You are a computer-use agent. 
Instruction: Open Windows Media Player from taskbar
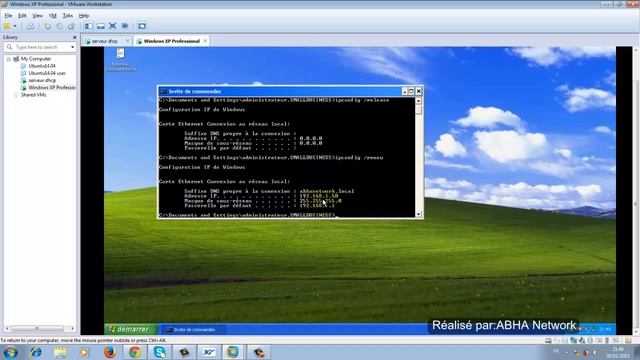coord(84,352)
